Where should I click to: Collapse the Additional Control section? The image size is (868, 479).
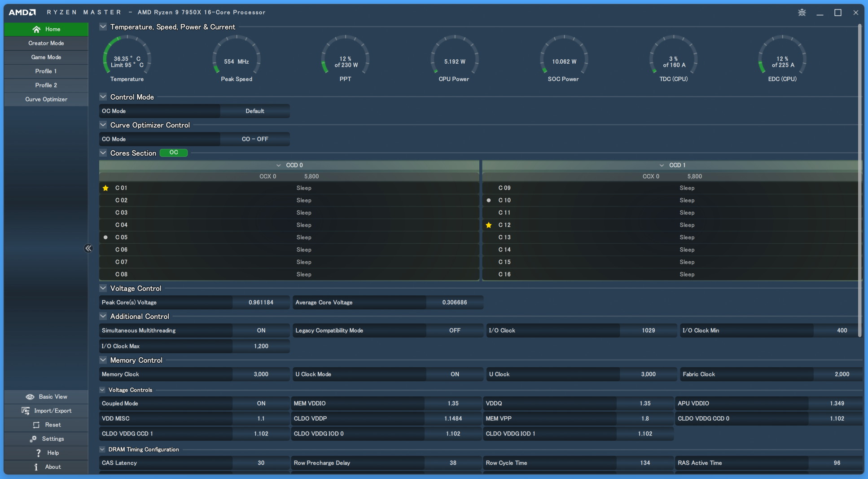click(103, 316)
